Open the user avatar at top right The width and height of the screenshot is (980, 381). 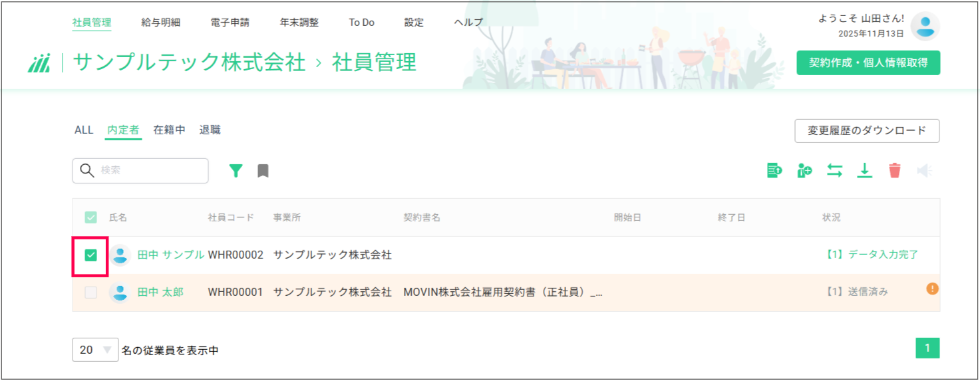(925, 27)
